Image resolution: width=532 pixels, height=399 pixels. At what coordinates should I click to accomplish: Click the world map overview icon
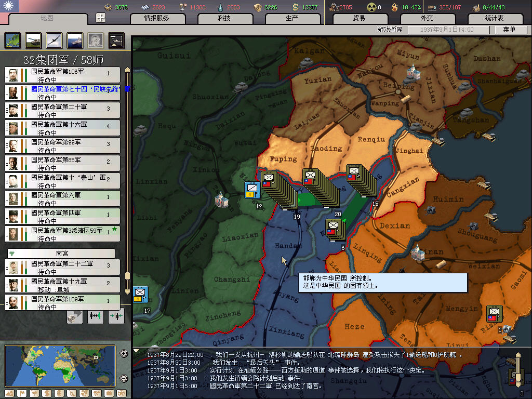[12, 41]
